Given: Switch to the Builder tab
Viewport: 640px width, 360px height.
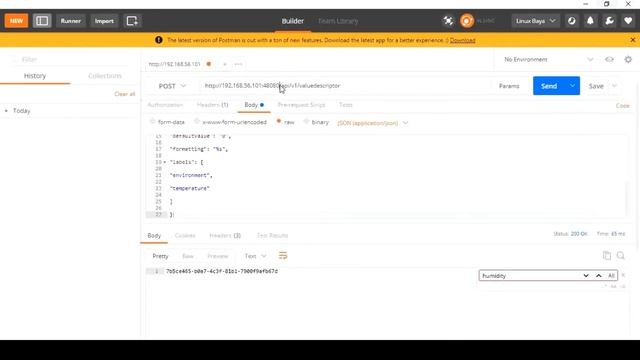Looking at the screenshot, I should pyautogui.click(x=293, y=21).
